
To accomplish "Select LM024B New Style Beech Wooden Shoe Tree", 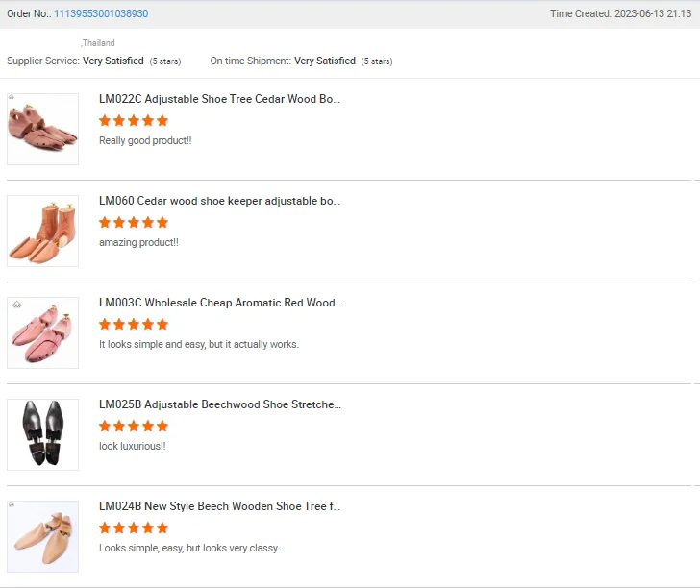I will click(x=219, y=506).
